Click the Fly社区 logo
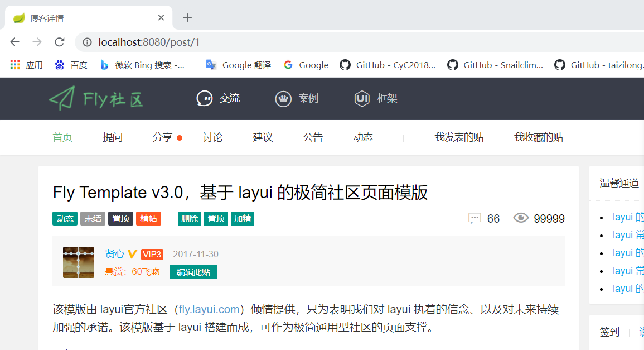Image resolution: width=644 pixels, height=350 pixels. click(96, 99)
